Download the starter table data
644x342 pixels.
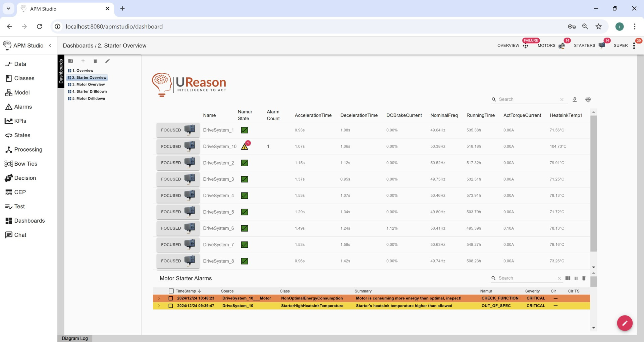(574, 99)
